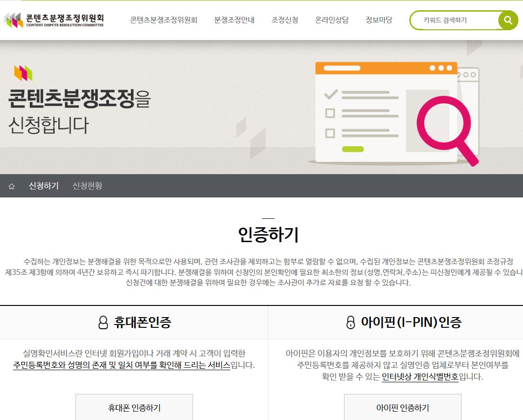
Task: Focus the 키워드 검색하기 search field
Action: (454, 20)
